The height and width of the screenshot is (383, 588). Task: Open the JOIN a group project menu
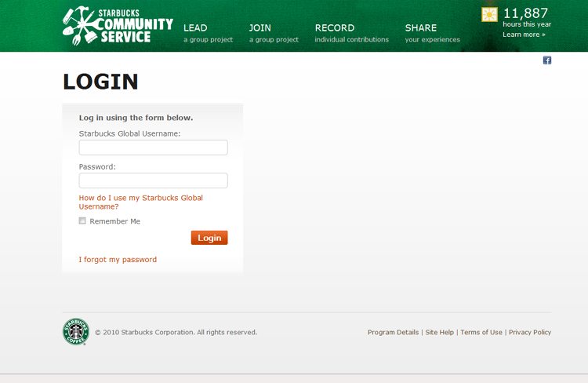coord(273,32)
